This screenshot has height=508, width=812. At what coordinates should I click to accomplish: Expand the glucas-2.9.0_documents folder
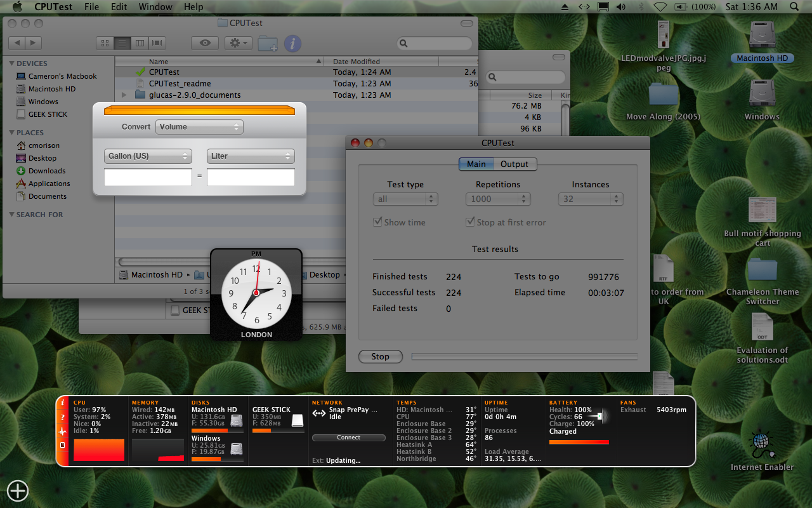pos(124,95)
